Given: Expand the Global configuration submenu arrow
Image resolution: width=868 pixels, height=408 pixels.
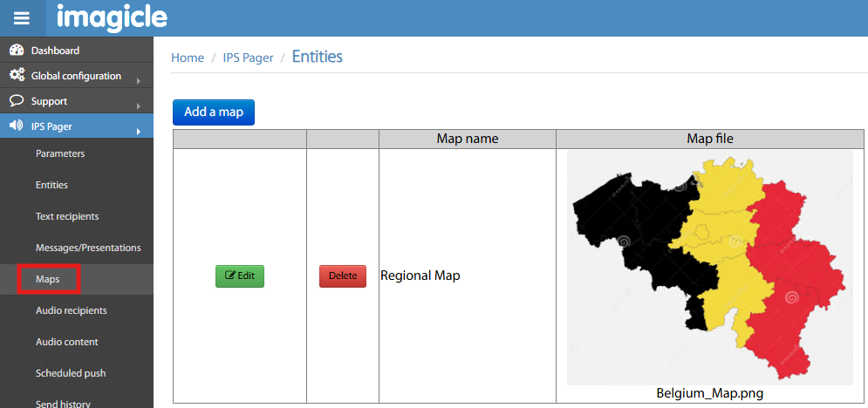Looking at the screenshot, I should point(138,81).
